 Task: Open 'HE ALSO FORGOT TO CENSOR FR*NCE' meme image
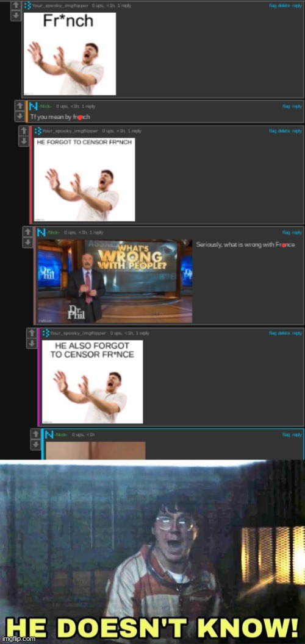(93, 382)
